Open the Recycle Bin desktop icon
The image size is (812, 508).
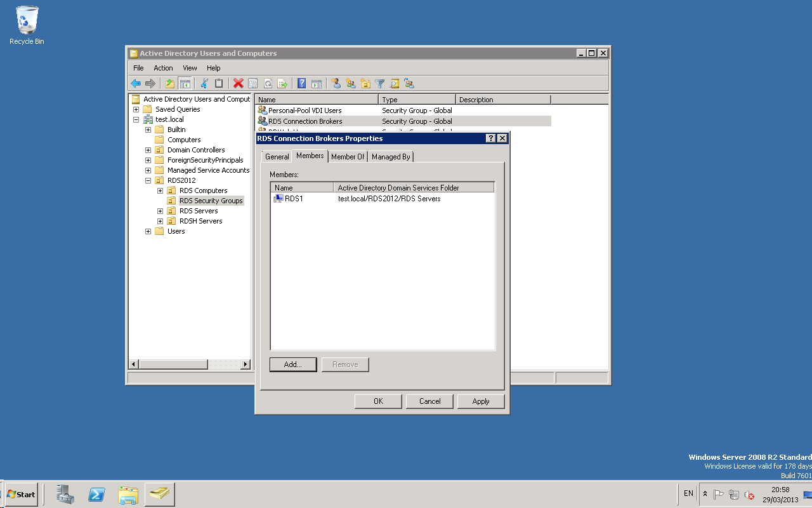point(27,26)
